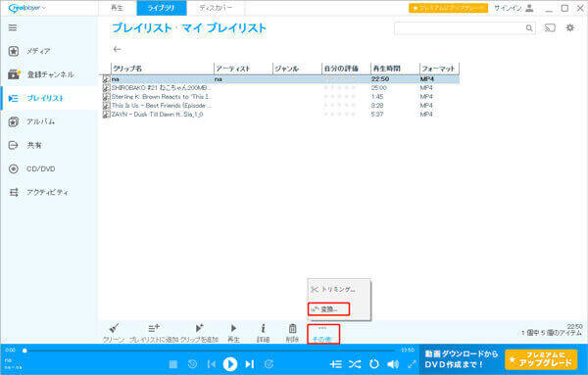This screenshot has width=588, height=375.
Task: Click the 再生 toolbar button
Action: tap(233, 333)
